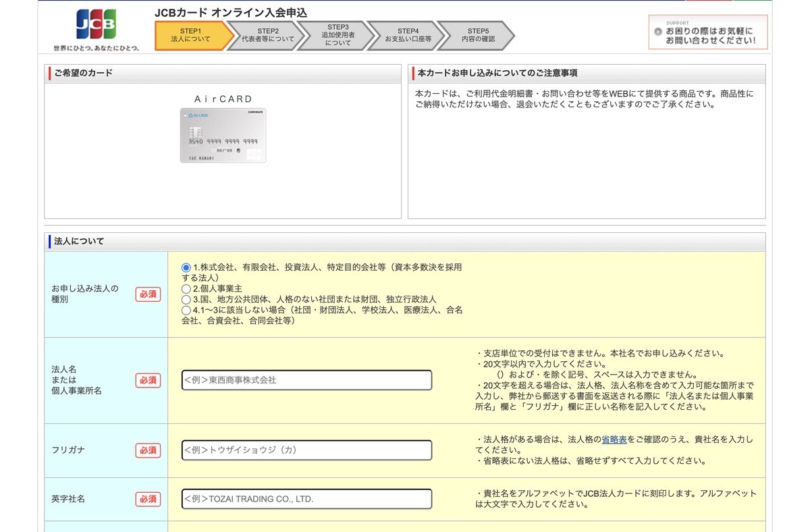The image size is (810, 532).
Task: Focus the 英字社名 input field
Action: [x=306, y=499]
